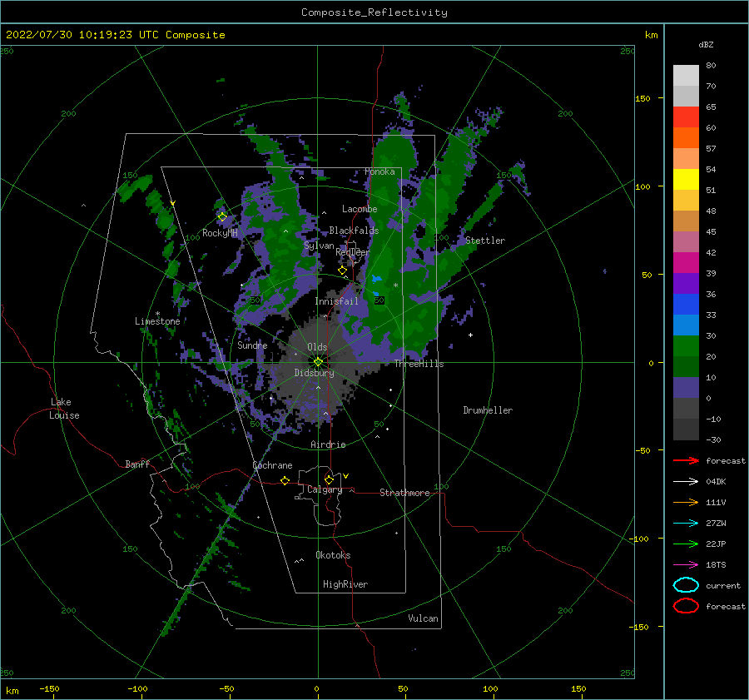Click the dBZ legend heading

click(x=706, y=44)
